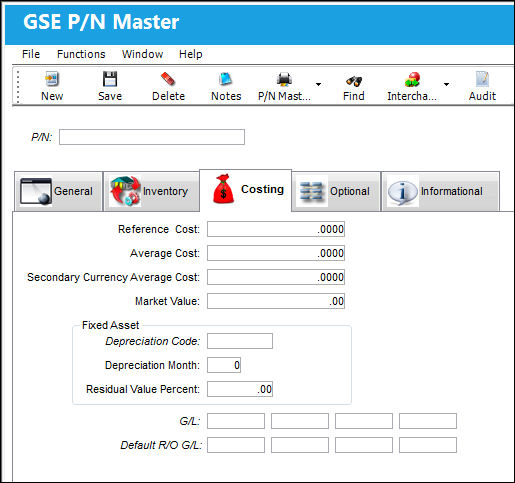Open the Audit toolbar icon
Viewport: 515px width, 483px height.
[482, 79]
